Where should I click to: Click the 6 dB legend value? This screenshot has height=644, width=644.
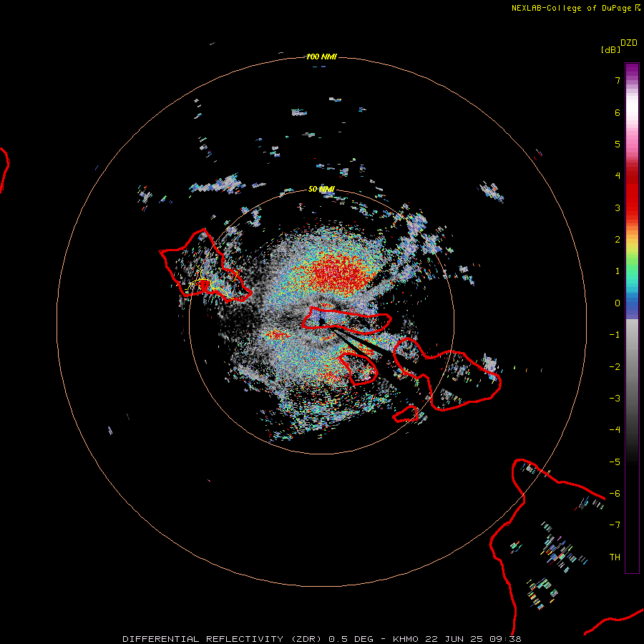click(x=618, y=112)
